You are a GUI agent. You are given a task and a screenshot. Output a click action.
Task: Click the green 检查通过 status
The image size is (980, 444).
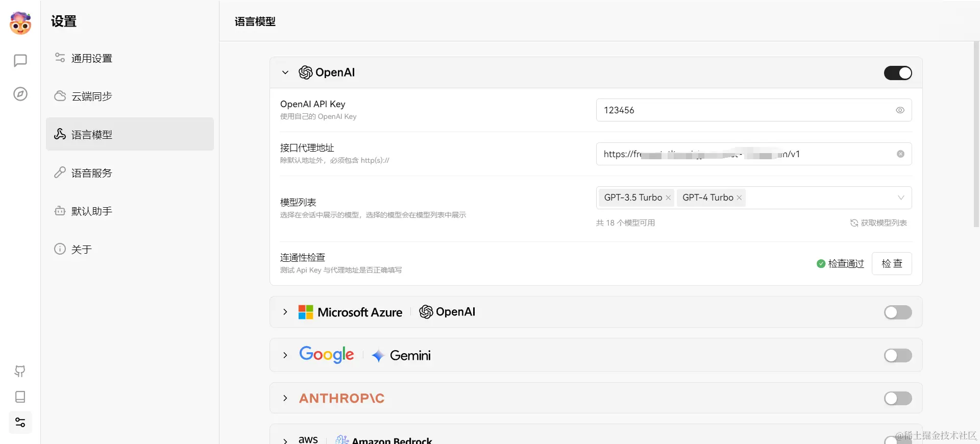tap(840, 264)
